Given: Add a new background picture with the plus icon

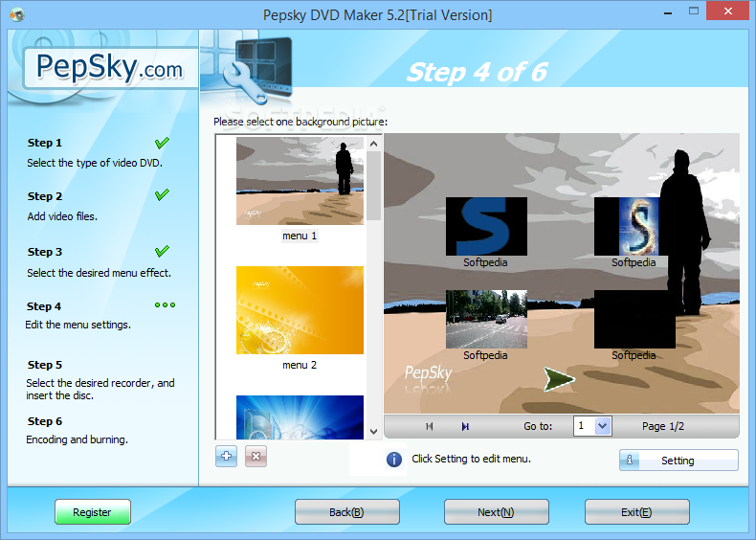Looking at the screenshot, I should click(x=226, y=456).
